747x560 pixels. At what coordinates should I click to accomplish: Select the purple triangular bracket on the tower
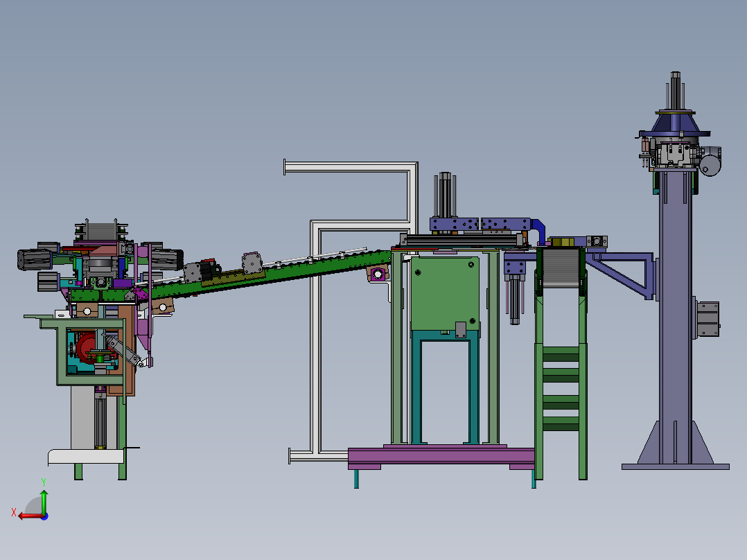pos(621,275)
